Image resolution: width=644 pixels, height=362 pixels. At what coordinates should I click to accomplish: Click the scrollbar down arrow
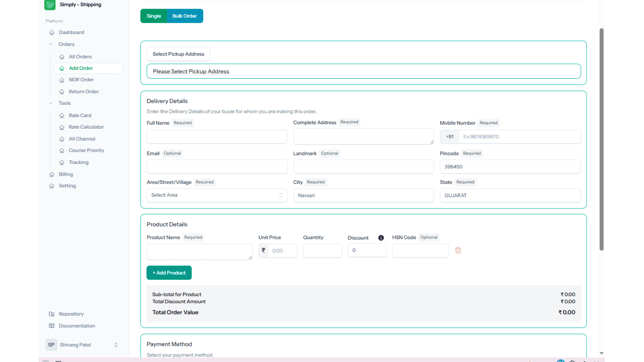(602, 353)
